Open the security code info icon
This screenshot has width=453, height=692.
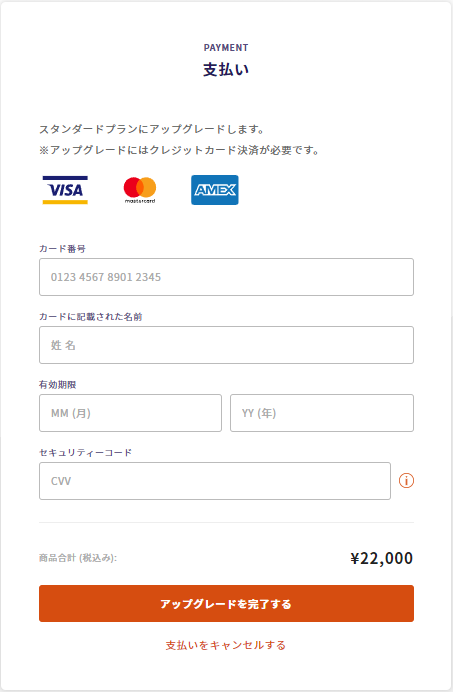tap(406, 481)
